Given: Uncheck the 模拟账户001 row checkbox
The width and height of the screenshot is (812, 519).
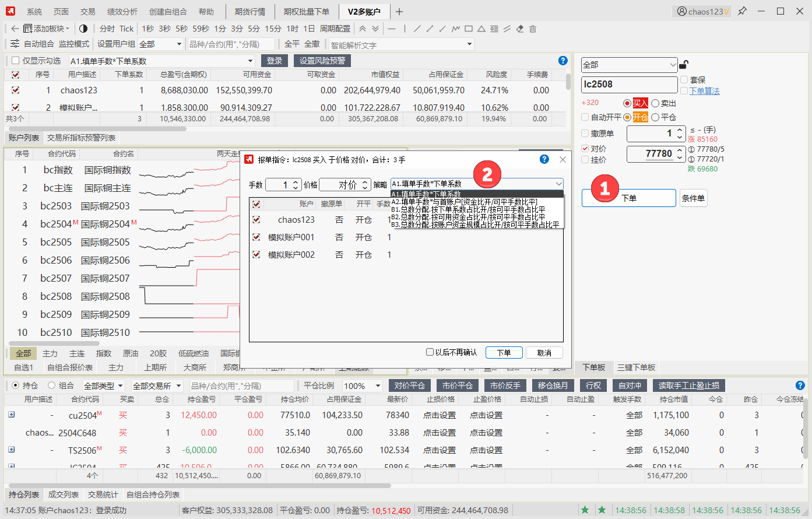Looking at the screenshot, I should point(256,237).
